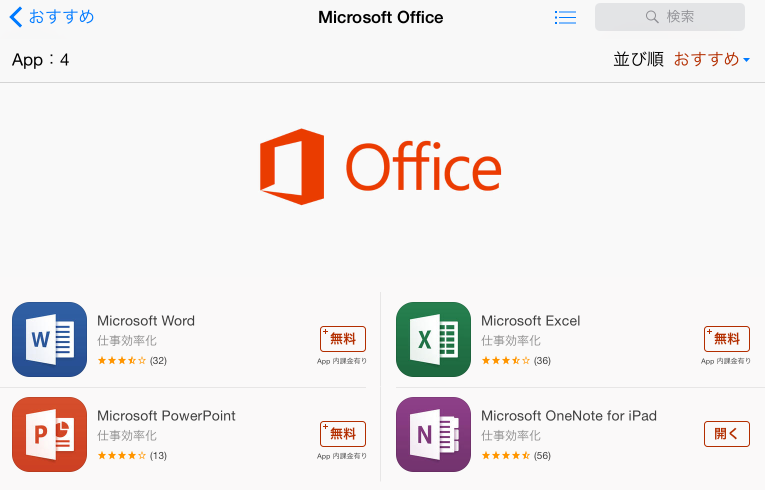Click the App：4 count label
The width and height of the screenshot is (765, 490).
tap(40, 60)
